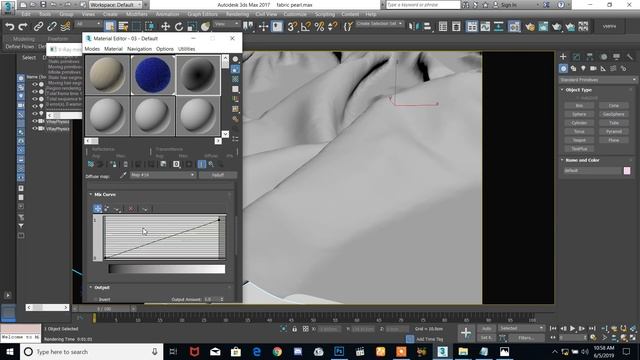Image resolution: width=640 pixels, height=360 pixels.
Task: Open Select by Name list
Action: 123,27
